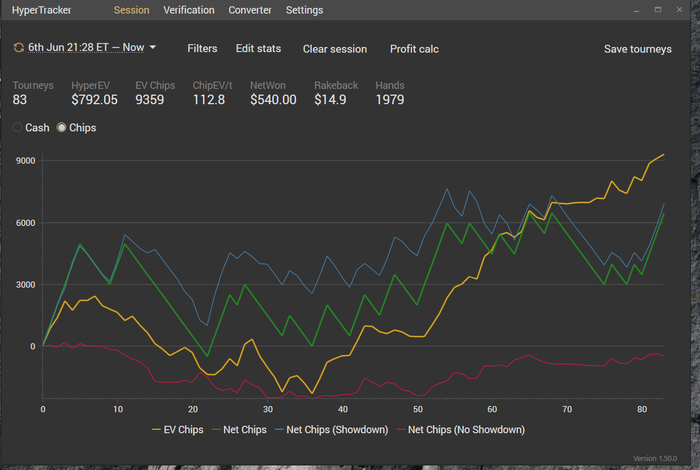This screenshot has width=700, height=470.
Task: Click the Rakeback value $14.9
Action: pyautogui.click(x=330, y=100)
